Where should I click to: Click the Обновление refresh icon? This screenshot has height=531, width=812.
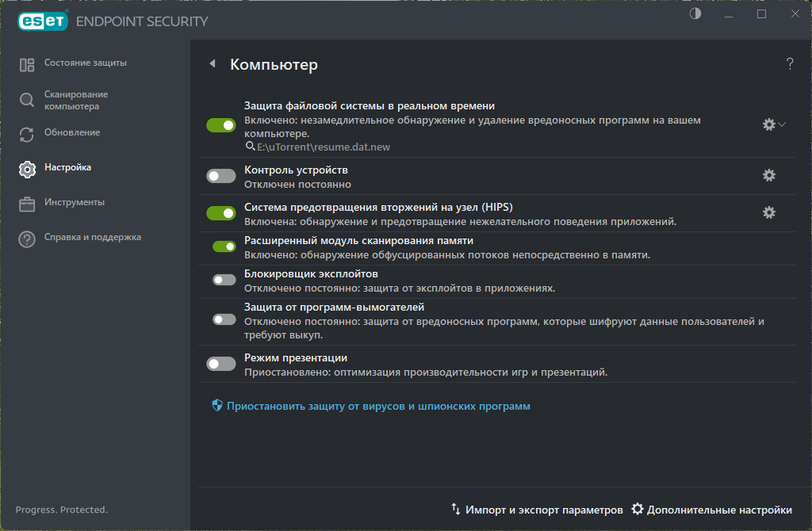pyautogui.click(x=27, y=134)
